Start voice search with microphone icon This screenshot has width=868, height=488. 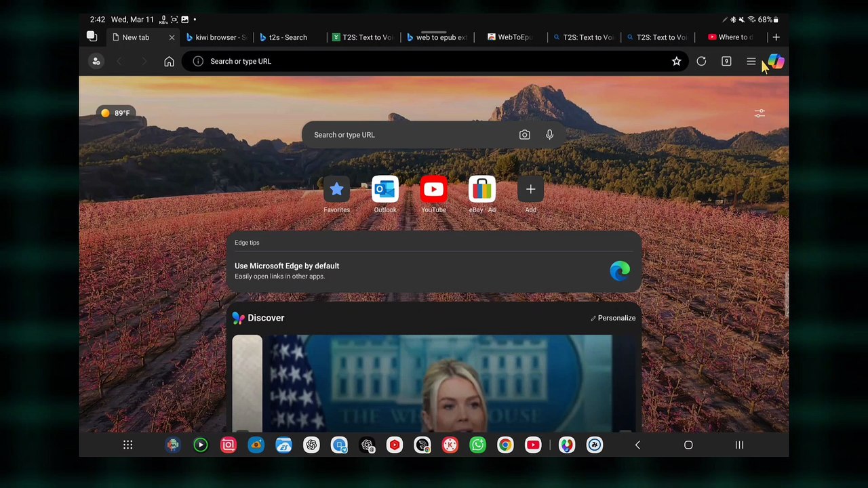[549, 135]
